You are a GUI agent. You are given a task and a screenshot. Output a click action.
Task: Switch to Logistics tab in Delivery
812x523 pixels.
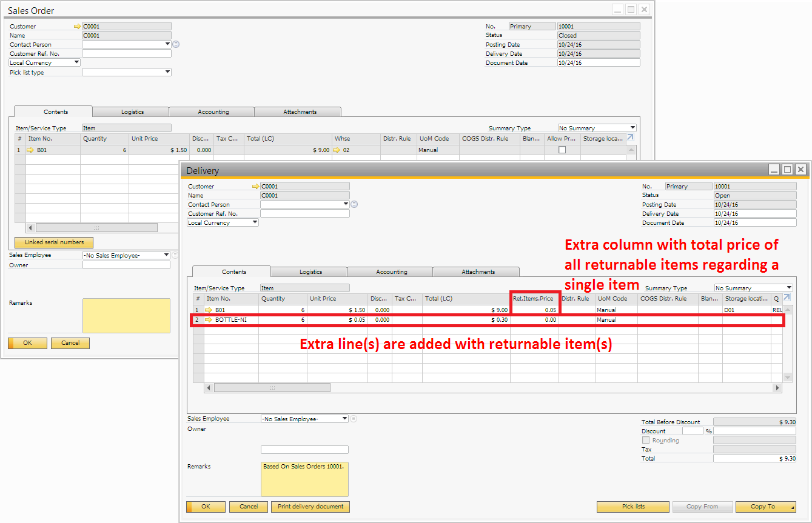310,272
